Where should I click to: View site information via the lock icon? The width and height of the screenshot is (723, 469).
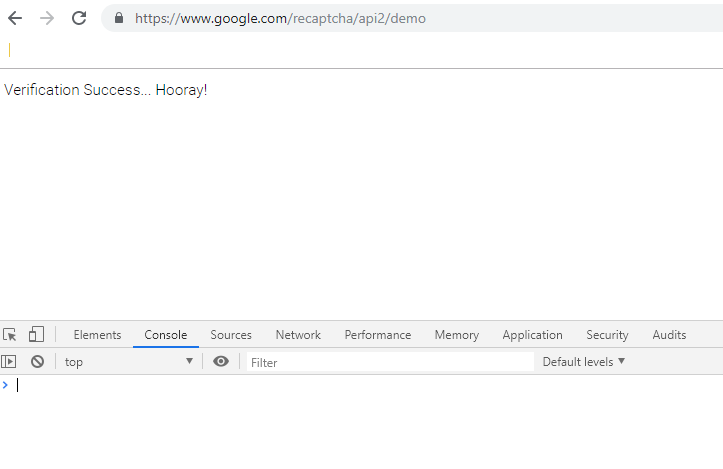coord(119,18)
